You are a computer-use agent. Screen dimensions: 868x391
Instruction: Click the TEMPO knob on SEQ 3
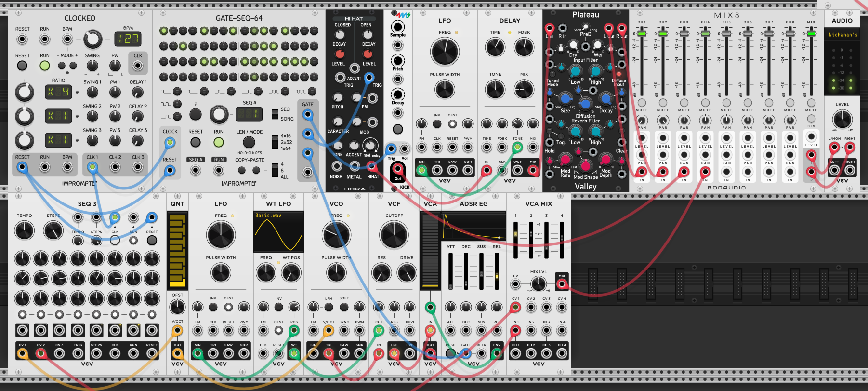click(x=25, y=231)
